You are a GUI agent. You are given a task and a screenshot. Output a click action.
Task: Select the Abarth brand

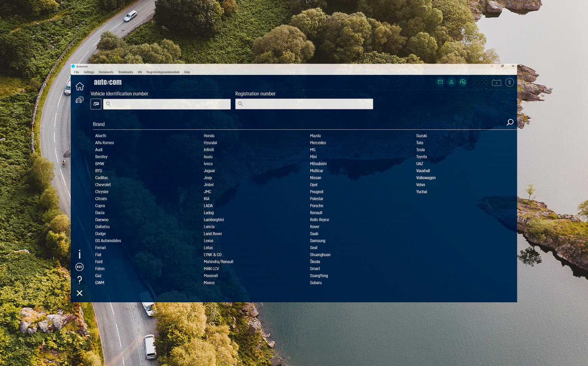tap(101, 136)
